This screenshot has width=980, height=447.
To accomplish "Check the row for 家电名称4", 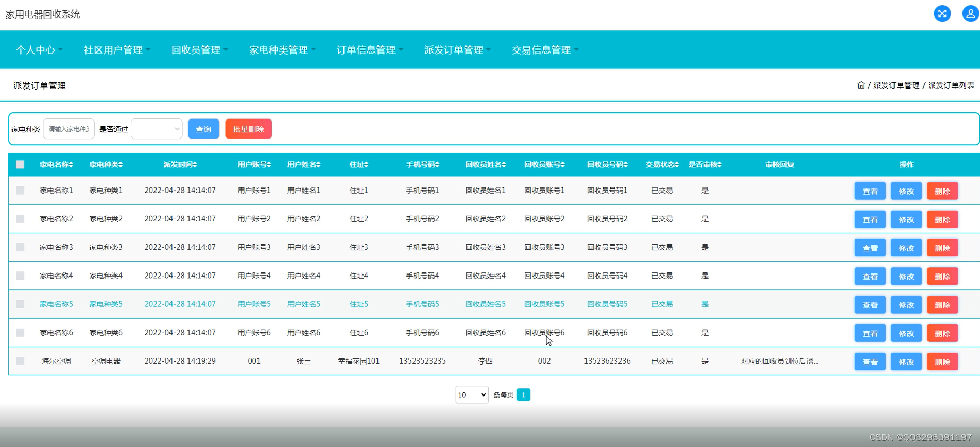I will [x=20, y=276].
